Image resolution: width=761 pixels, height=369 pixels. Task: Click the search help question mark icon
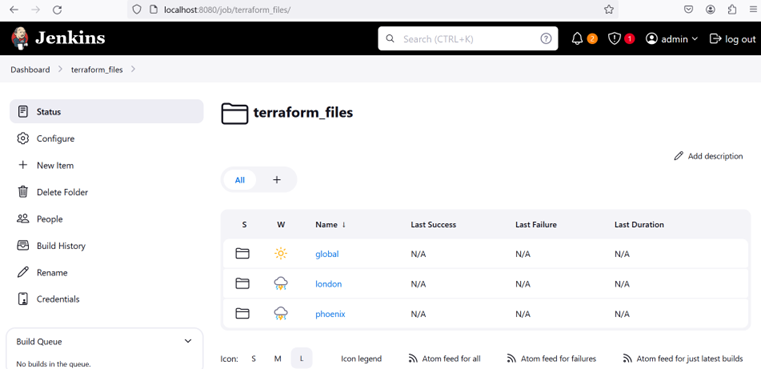546,39
